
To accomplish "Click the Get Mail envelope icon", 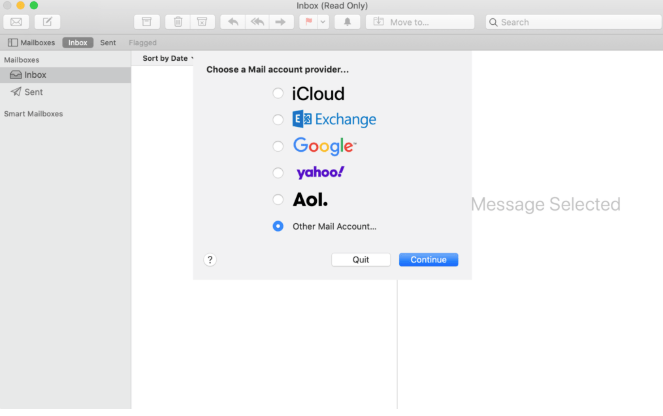I will coord(16,22).
